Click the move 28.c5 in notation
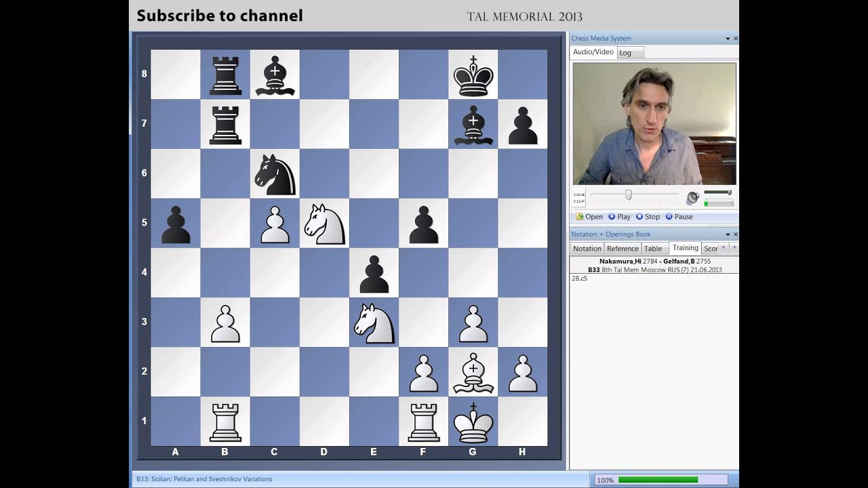The height and width of the screenshot is (488, 868). [580, 279]
